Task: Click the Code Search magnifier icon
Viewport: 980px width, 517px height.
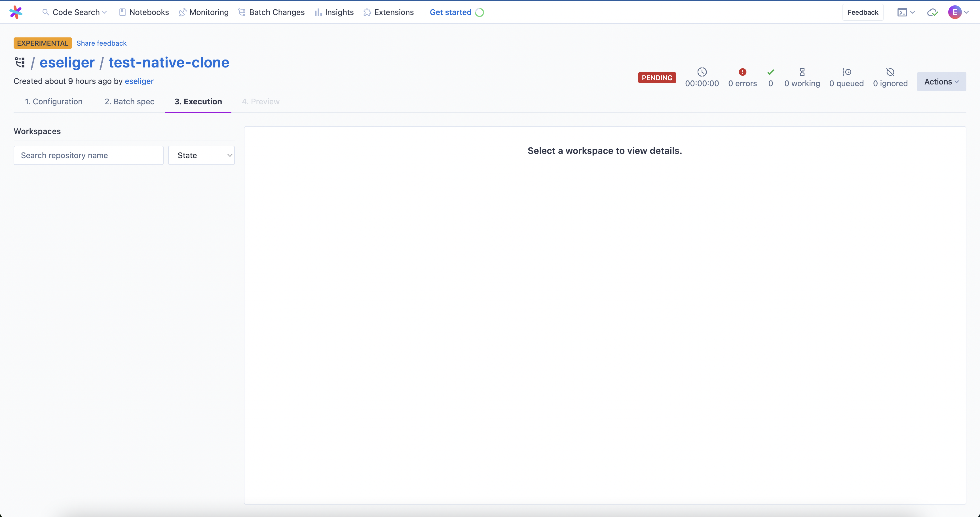Action: (x=46, y=12)
